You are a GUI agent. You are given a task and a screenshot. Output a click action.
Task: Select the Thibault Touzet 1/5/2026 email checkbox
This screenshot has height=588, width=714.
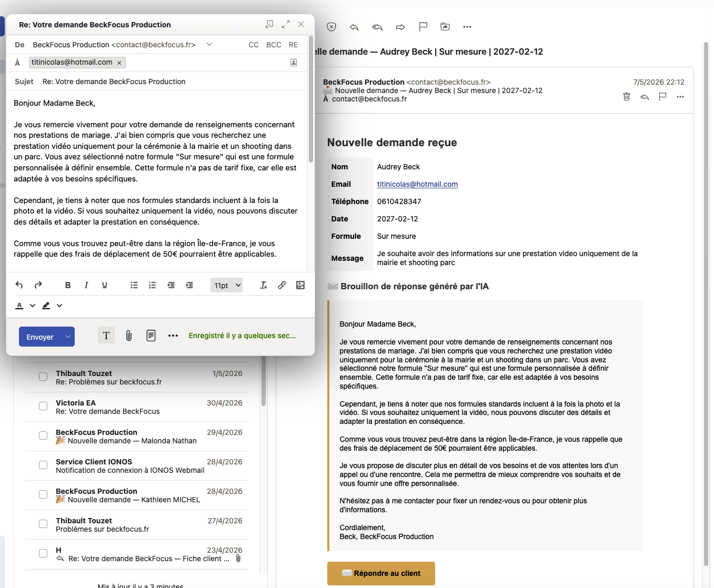(x=43, y=377)
